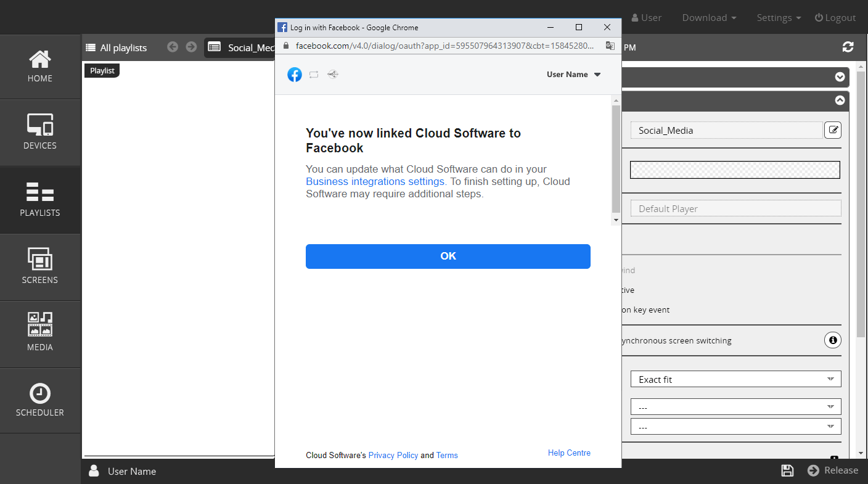Click the user icon in the bottom bar
868x484 pixels.
94,471
